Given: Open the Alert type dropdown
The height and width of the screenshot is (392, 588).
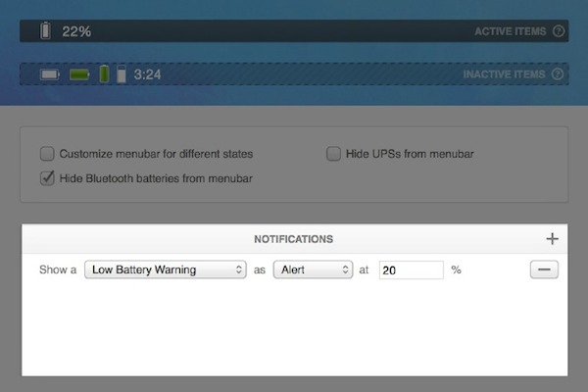Looking at the screenshot, I should pyautogui.click(x=314, y=269).
